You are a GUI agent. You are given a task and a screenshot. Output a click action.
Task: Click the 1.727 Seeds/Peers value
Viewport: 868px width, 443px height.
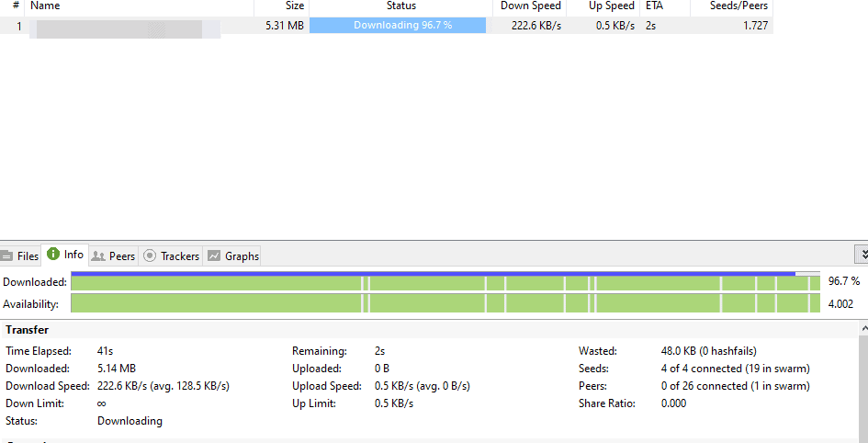[755, 26]
